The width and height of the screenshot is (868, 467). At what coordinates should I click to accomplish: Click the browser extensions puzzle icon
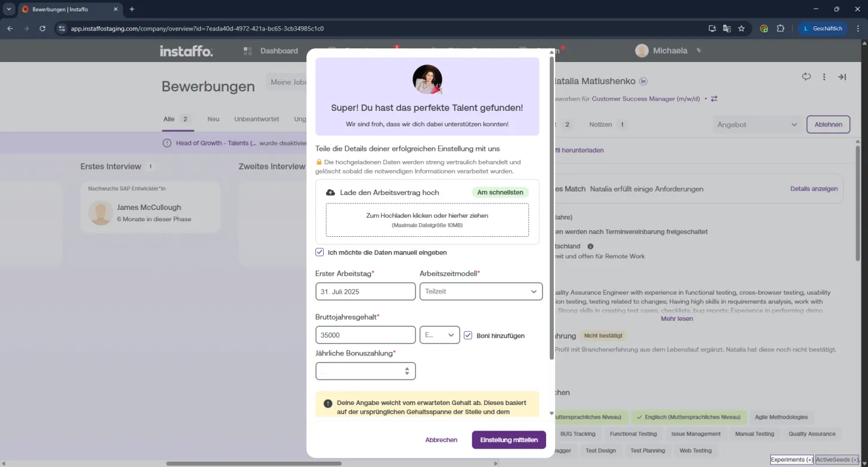pos(780,28)
